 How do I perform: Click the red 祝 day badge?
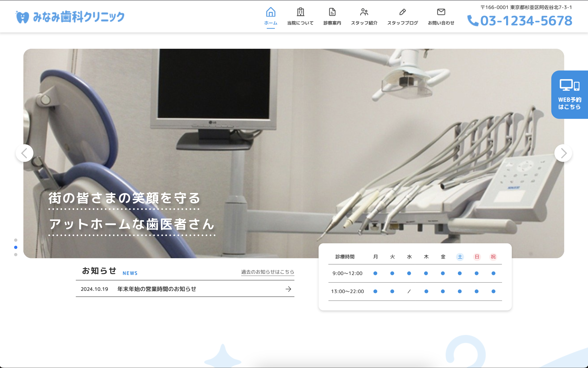(x=493, y=257)
